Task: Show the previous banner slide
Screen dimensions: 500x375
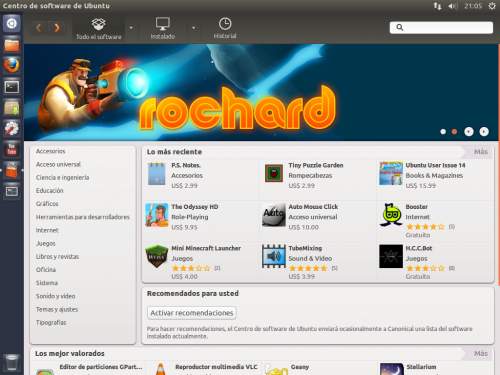Action: [469, 132]
